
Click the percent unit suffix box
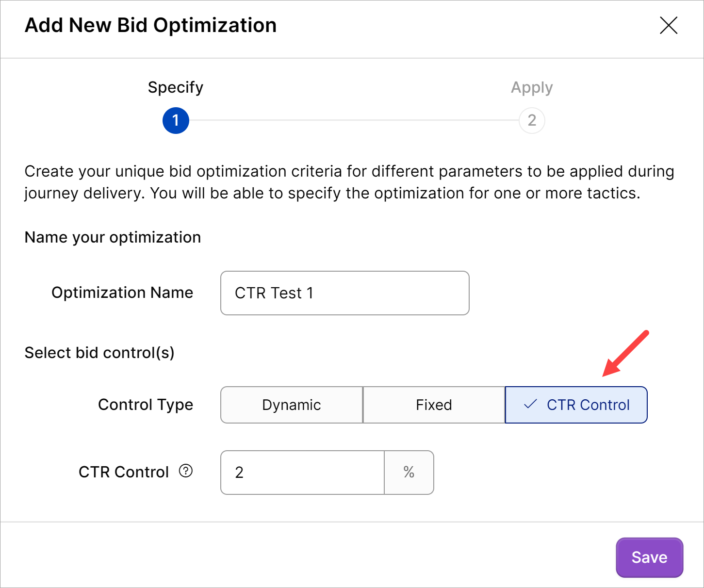pyautogui.click(x=409, y=473)
